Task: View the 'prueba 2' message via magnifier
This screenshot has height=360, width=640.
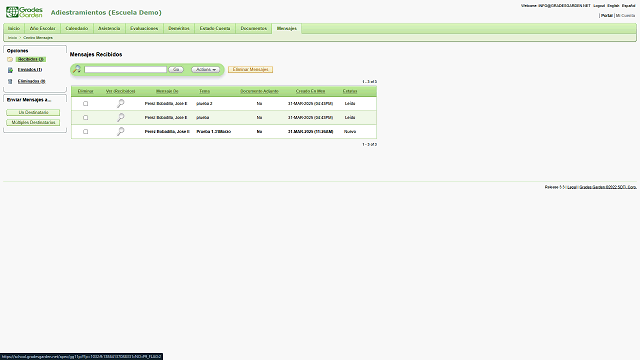Action: coord(120,104)
